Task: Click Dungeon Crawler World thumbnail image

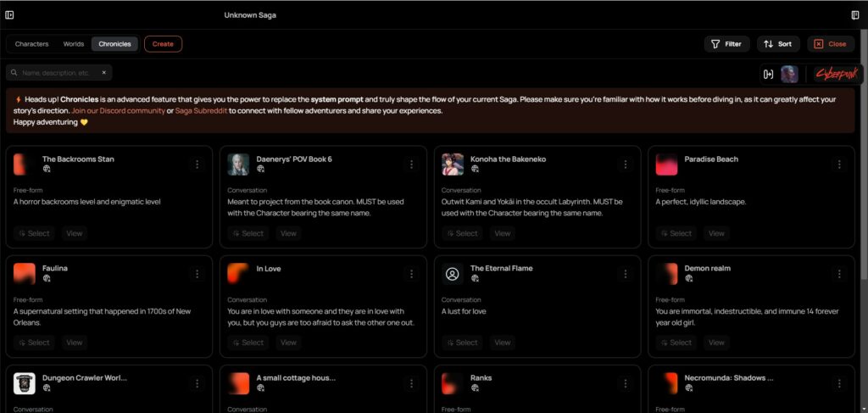Action: click(x=25, y=383)
